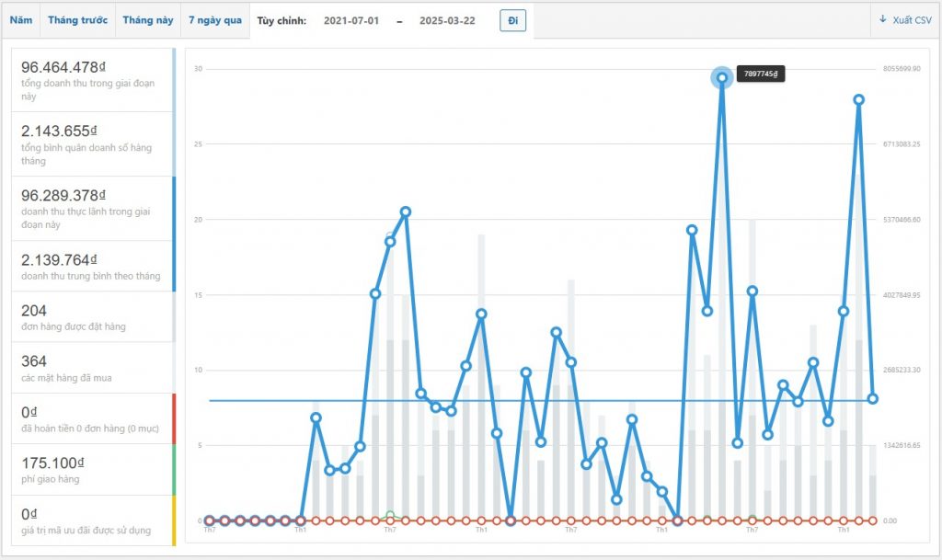The image size is (942, 560).
Task: Highlight the 96.289.378₫ net revenue series
Action: coord(90,209)
